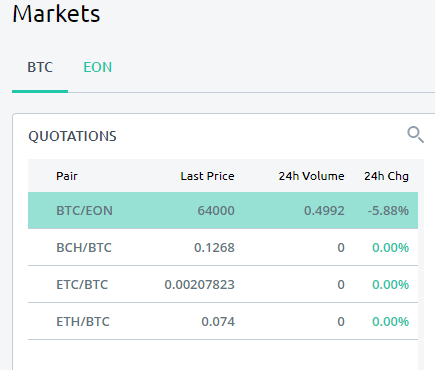
Task: Click the 0.00207823 price of ETC/BTC
Action: point(199,285)
